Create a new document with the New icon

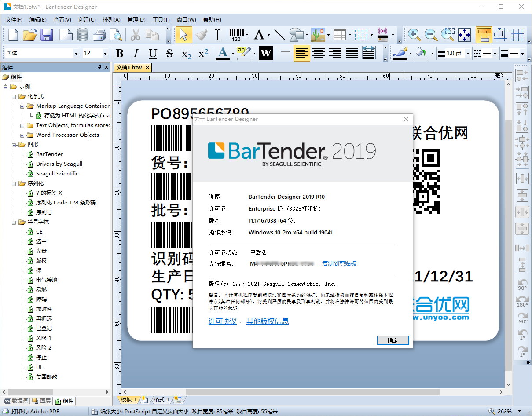14,35
